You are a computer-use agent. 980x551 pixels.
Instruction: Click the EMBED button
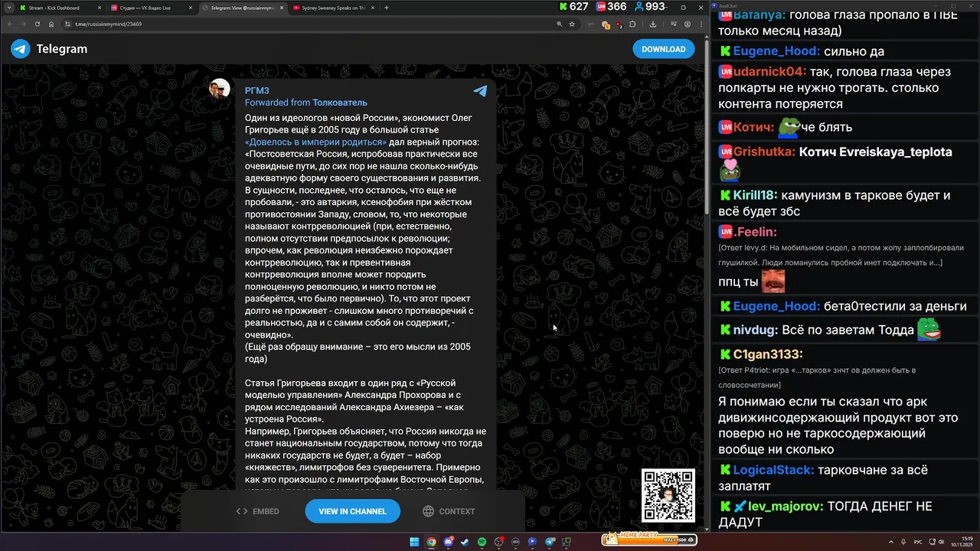[x=257, y=511]
